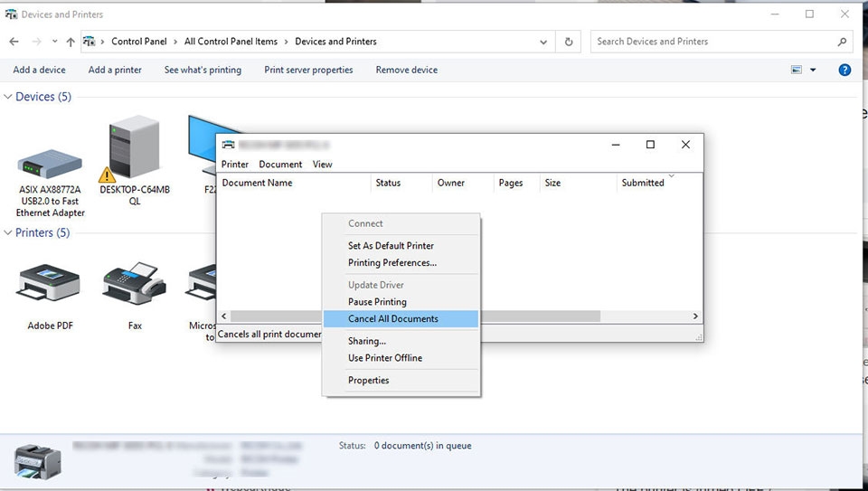This screenshot has height=491, width=868.
Task: Click the address bar location icon
Action: pyautogui.click(x=89, y=42)
